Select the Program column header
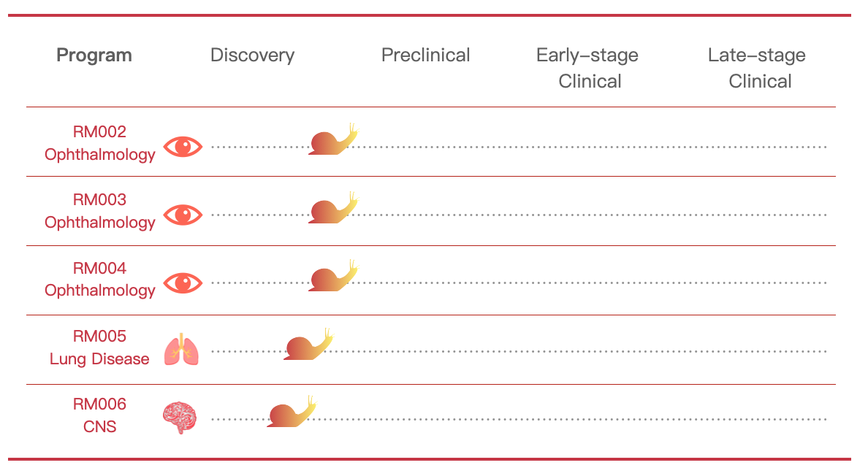Viewport: 868px width, 476px height. pos(94,55)
